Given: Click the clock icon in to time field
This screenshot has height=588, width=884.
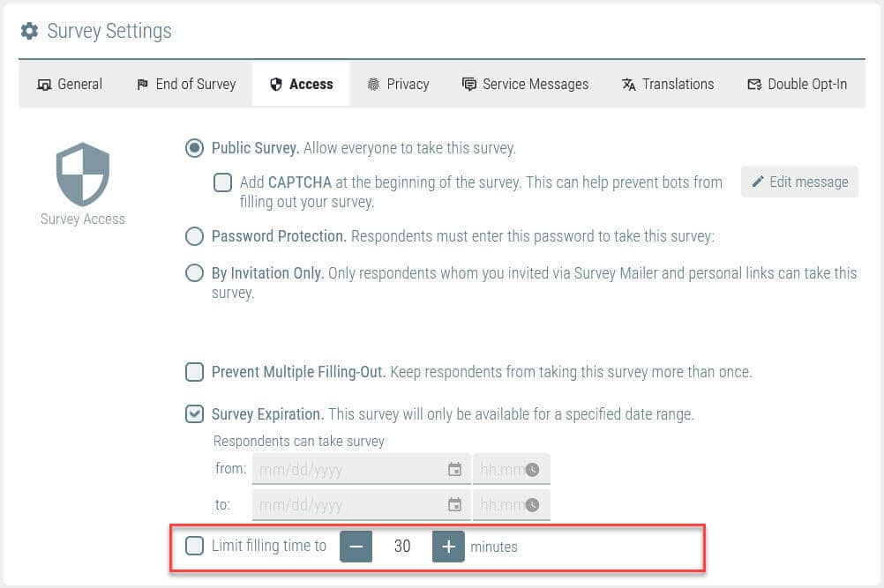Looking at the screenshot, I should pos(532,504).
